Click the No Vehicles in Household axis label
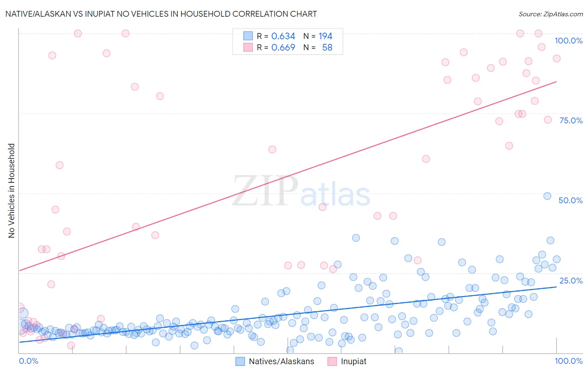 (11, 191)
